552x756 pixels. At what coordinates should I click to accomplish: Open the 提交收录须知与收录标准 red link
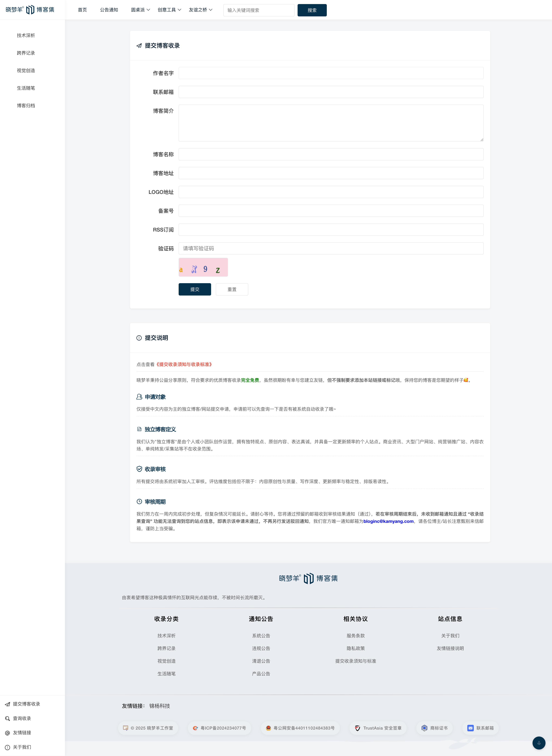click(x=184, y=365)
